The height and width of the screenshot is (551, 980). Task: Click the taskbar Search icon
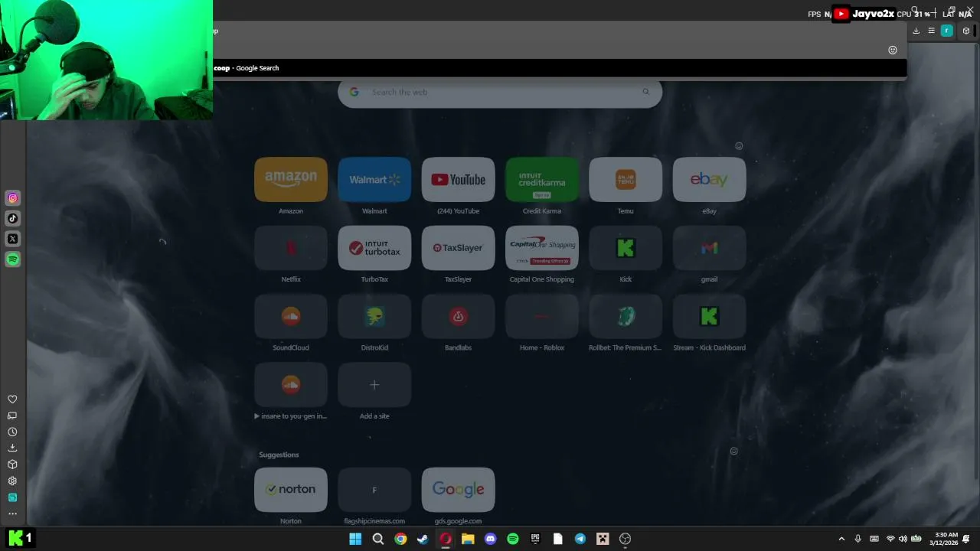[378, 539]
